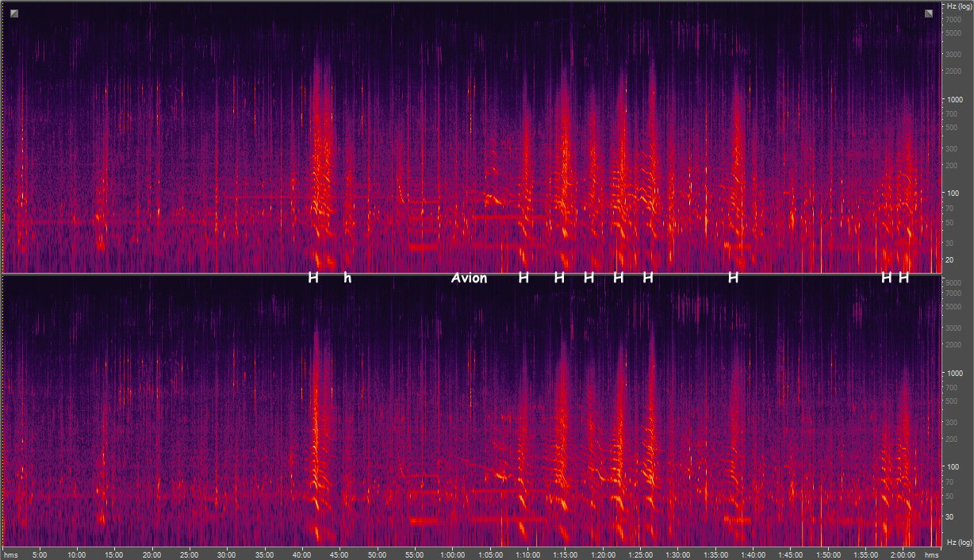The width and height of the screenshot is (974, 560).
Task: Select the 'Avion' marker label
Action: 469,278
